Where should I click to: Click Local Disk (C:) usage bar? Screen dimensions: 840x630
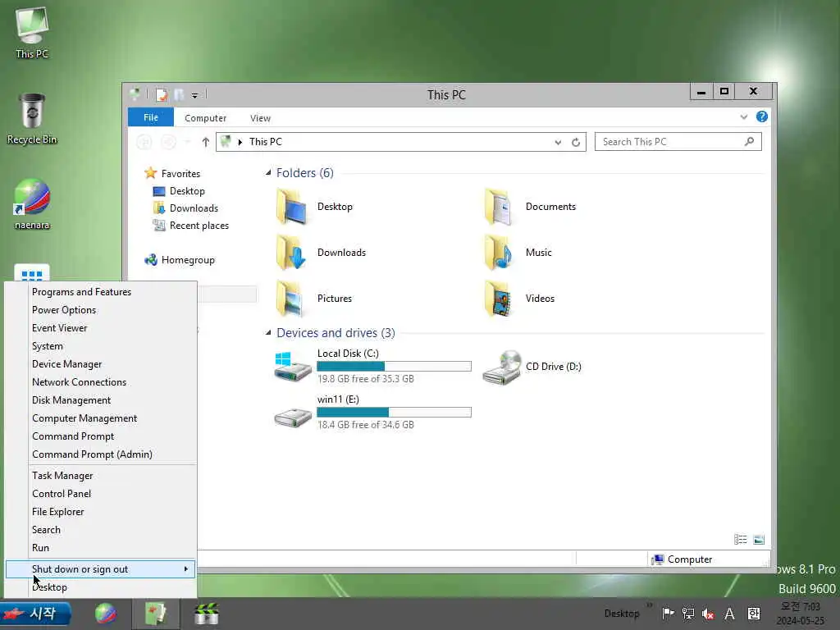pos(395,367)
